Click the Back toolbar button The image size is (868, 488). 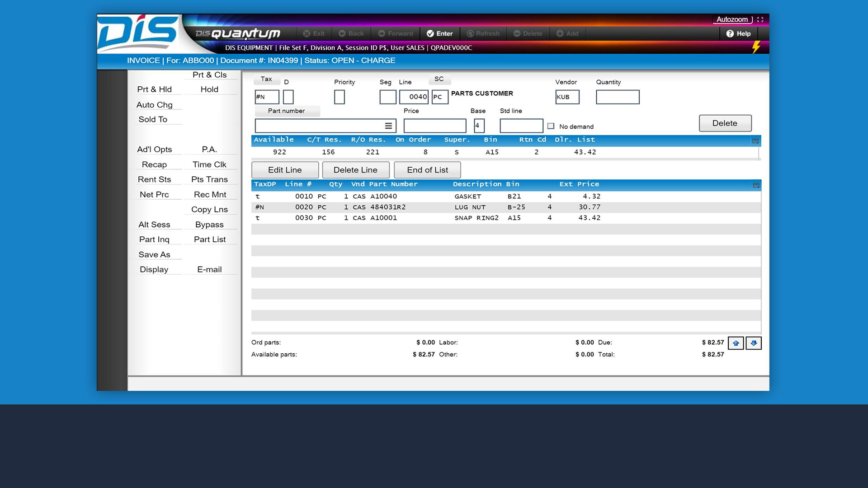pos(351,33)
